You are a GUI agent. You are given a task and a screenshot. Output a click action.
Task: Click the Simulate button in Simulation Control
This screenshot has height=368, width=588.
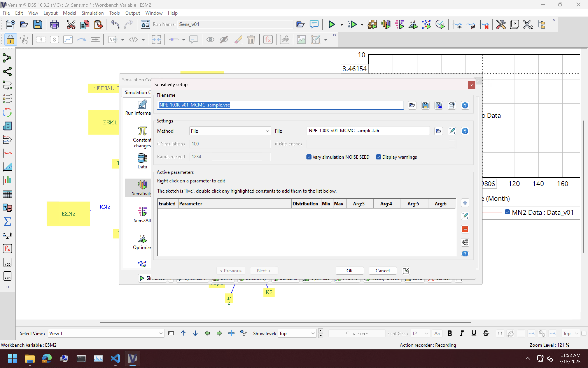[x=152, y=278]
